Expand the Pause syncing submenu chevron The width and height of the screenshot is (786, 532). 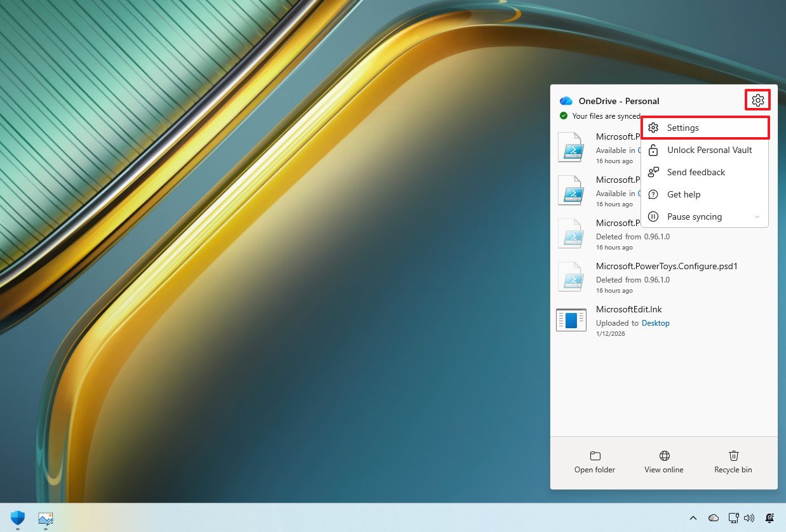tap(757, 217)
